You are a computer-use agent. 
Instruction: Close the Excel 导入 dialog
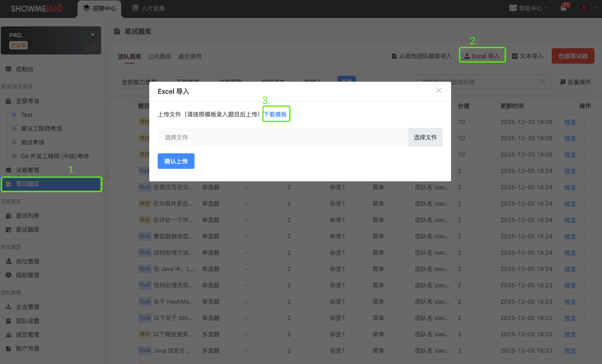(x=439, y=90)
